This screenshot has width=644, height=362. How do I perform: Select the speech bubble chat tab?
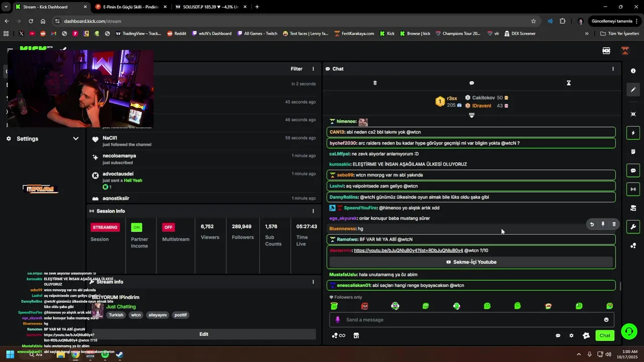[471, 83]
